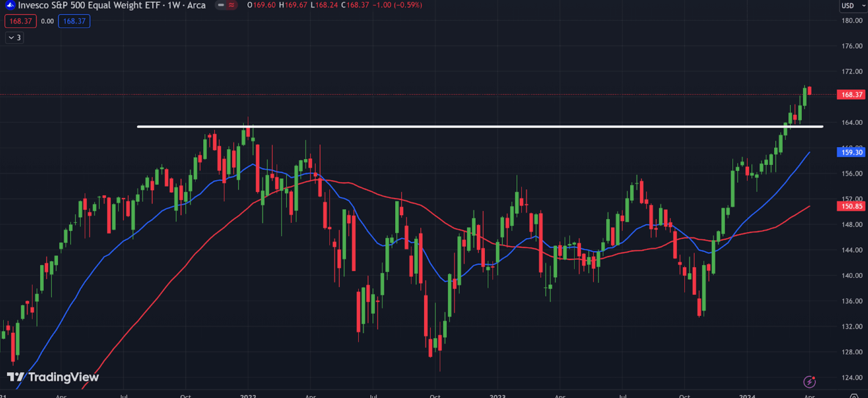
Task: Click the 2024 label on time axis
Action: point(747,396)
